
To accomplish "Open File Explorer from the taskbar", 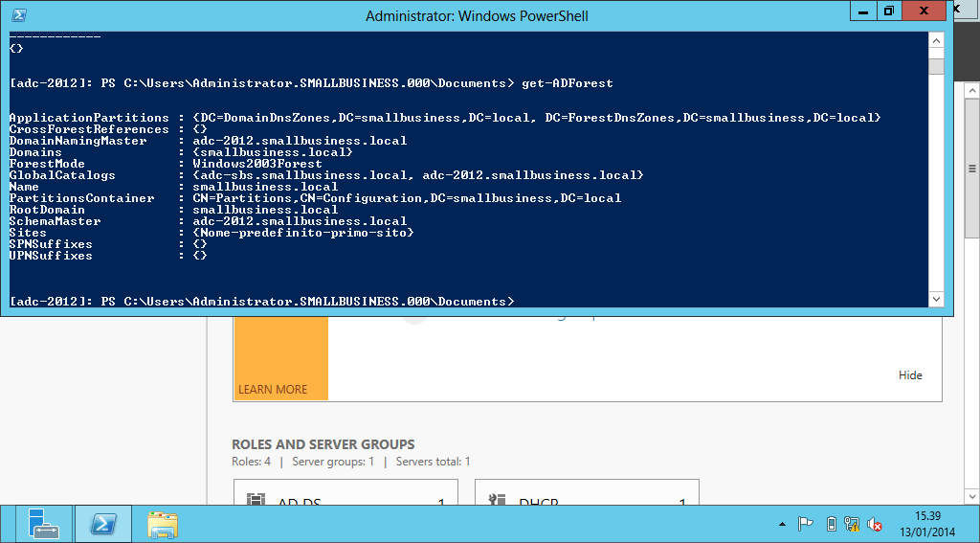I will [x=163, y=524].
